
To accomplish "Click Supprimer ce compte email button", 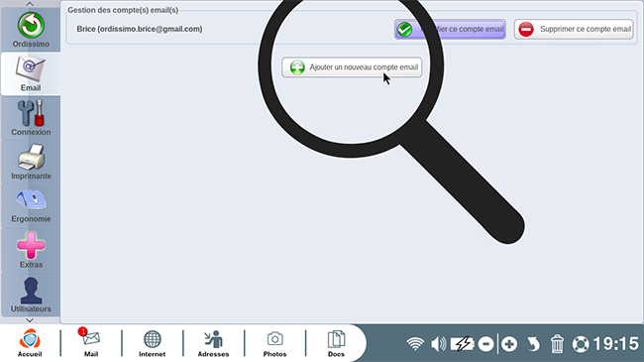I will [x=574, y=29].
